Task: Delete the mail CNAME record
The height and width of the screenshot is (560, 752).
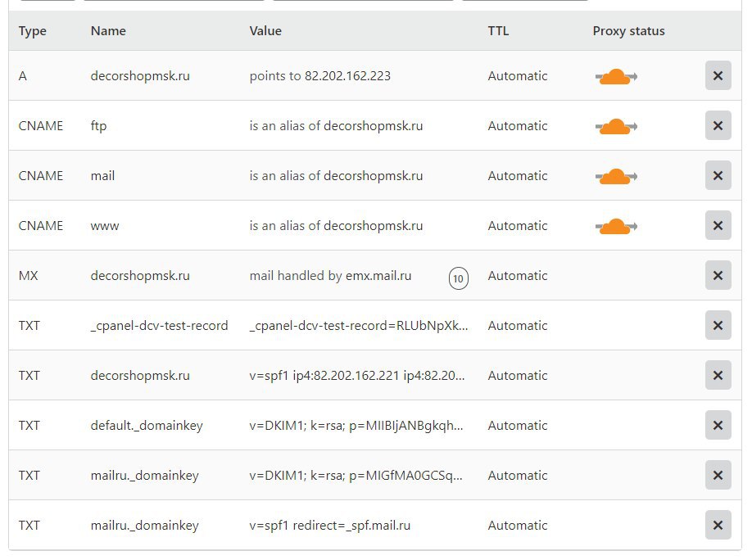Action: 718,176
